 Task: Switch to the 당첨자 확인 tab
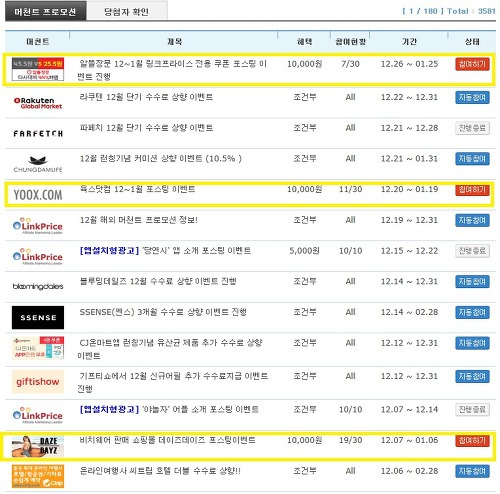[127, 12]
